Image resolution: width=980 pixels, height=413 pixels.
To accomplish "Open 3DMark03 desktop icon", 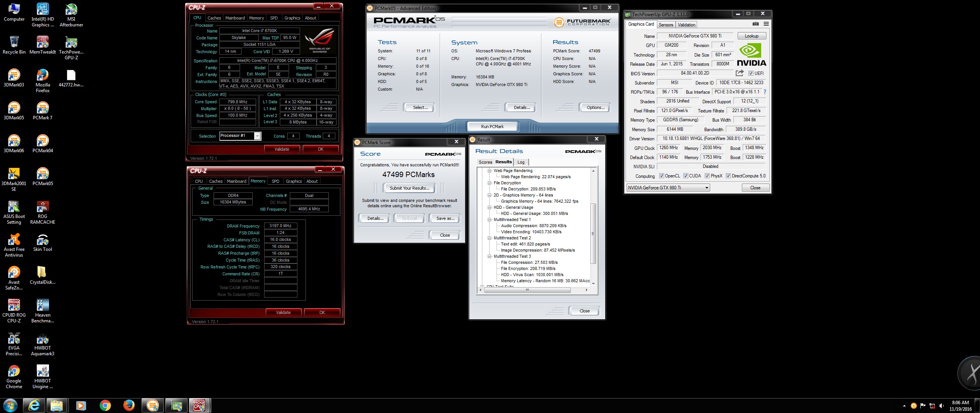I will (x=14, y=78).
